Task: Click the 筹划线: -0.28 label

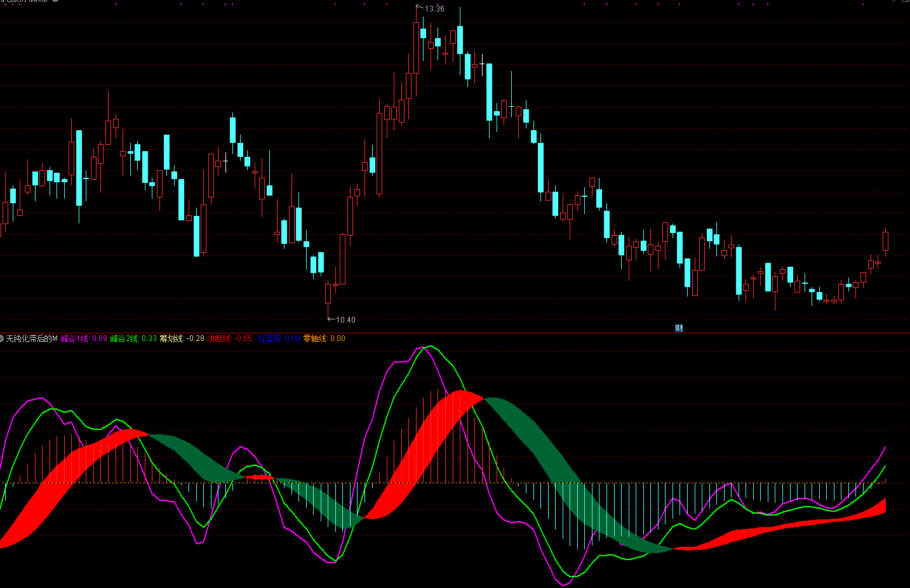Action: (182, 338)
